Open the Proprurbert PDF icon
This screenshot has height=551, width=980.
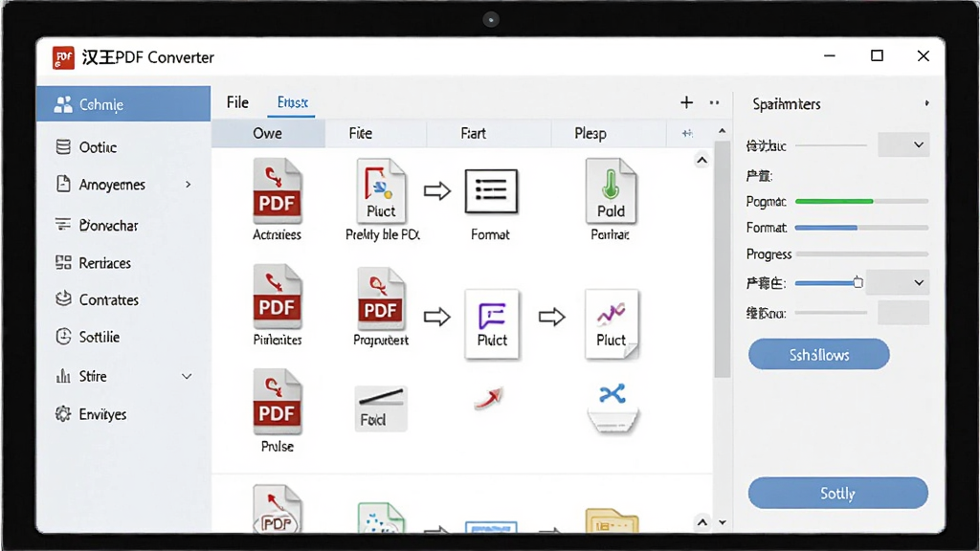click(381, 298)
